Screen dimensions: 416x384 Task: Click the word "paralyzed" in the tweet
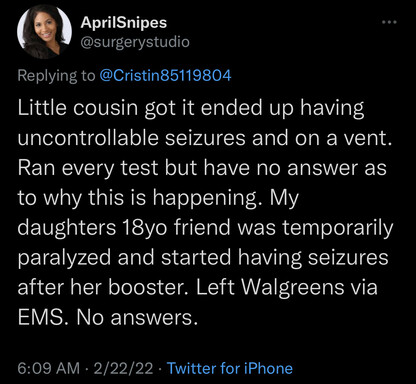point(64,258)
